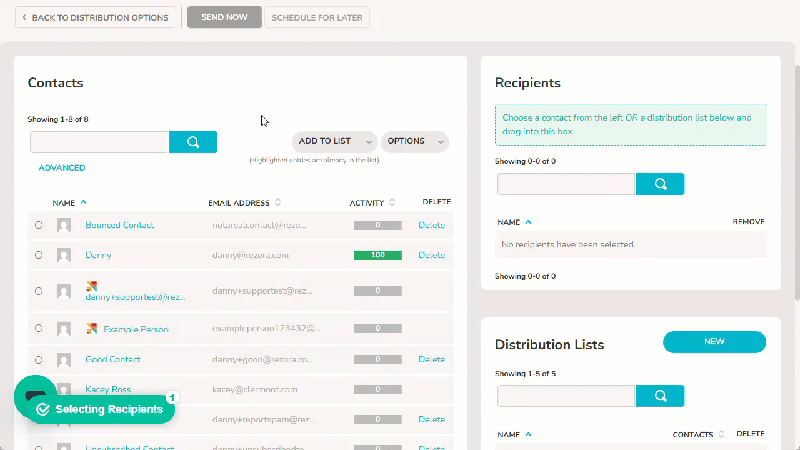Expand the Options dropdown
The width and height of the screenshot is (800, 450).
[415, 141]
